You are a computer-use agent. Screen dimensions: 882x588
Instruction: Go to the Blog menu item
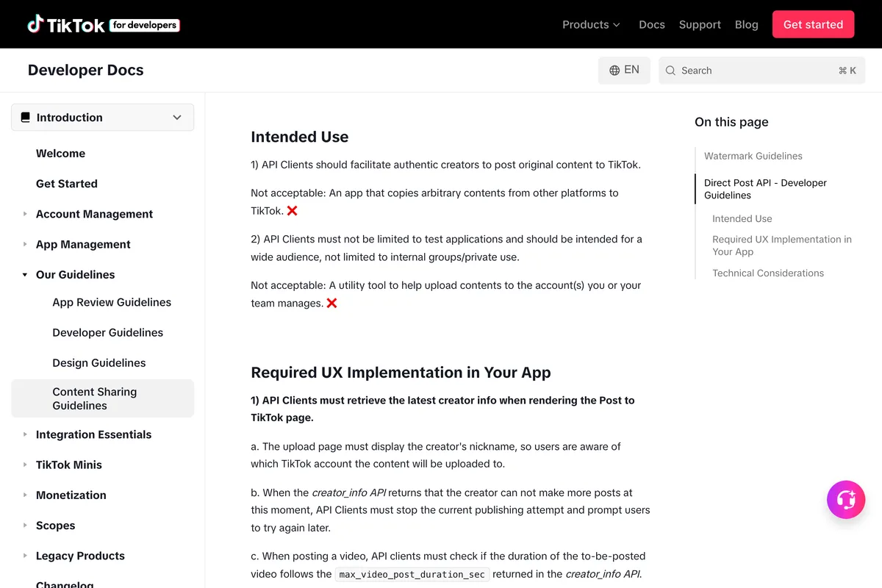pyautogui.click(x=747, y=24)
